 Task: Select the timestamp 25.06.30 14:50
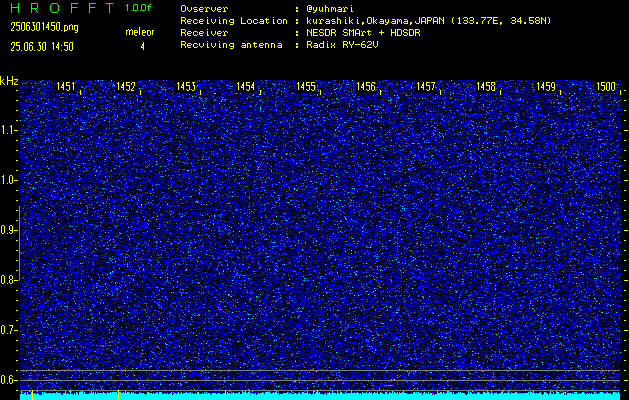click(x=42, y=47)
